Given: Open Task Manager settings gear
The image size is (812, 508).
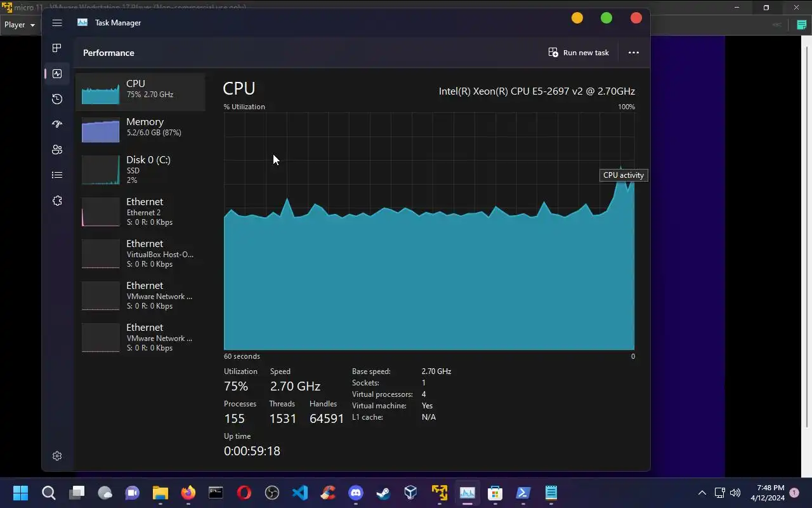Looking at the screenshot, I should click(57, 456).
